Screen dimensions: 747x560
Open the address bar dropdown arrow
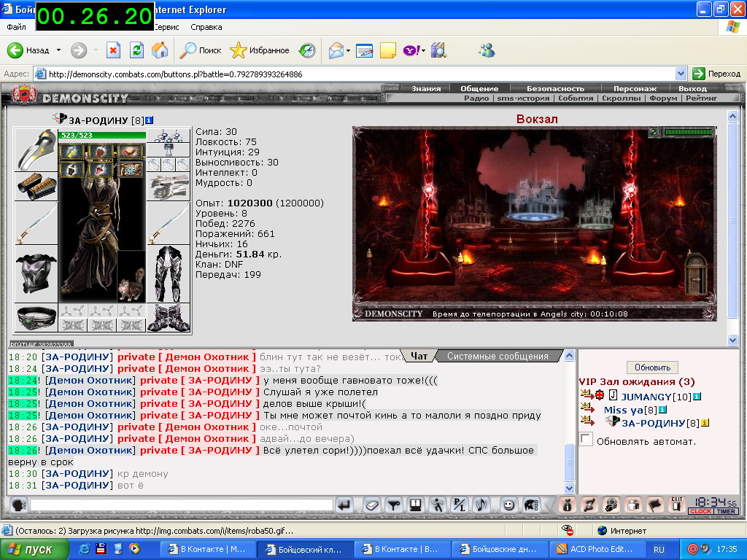click(x=681, y=74)
